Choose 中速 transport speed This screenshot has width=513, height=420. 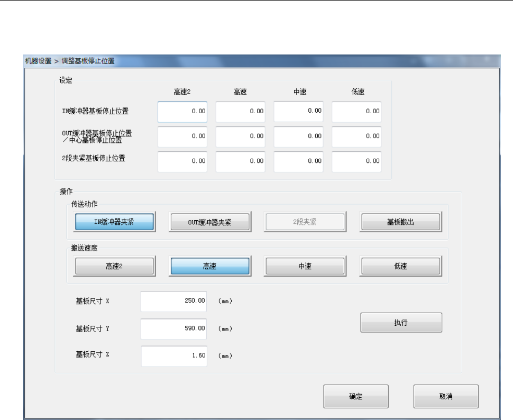[305, 266]
